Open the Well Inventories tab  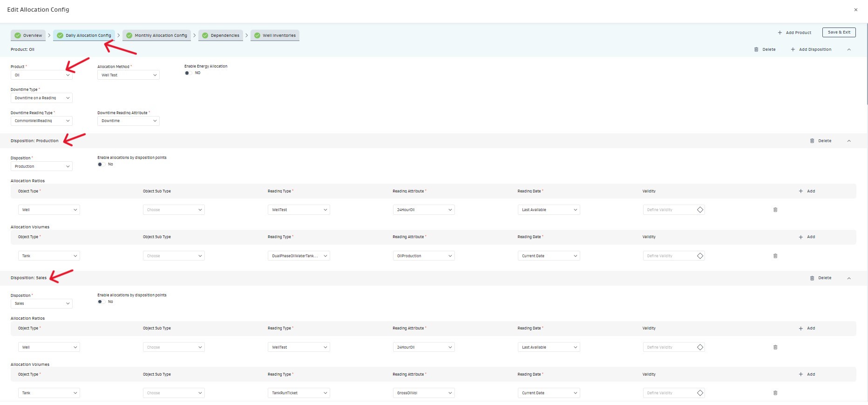(275, 35)
